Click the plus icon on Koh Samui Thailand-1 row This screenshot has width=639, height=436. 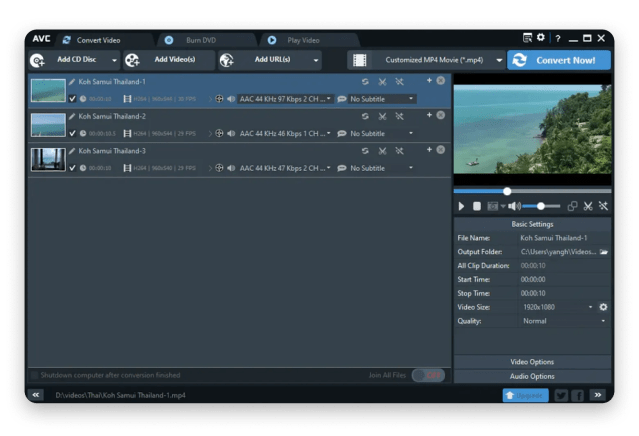click(429, 81)
